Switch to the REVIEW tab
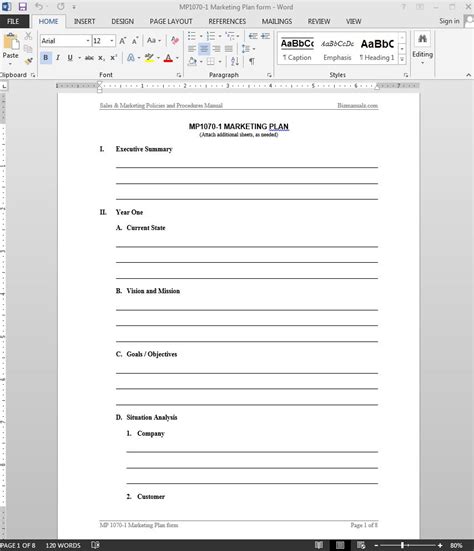Image resolution: width=474 pixels, height=551 pixels. (x=319, y=21)
